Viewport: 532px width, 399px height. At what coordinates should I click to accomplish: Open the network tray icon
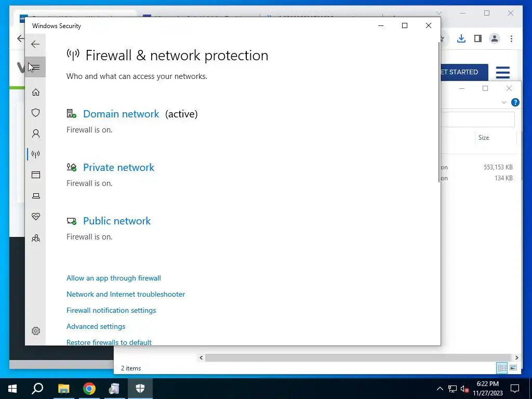[x=453, y=389]
